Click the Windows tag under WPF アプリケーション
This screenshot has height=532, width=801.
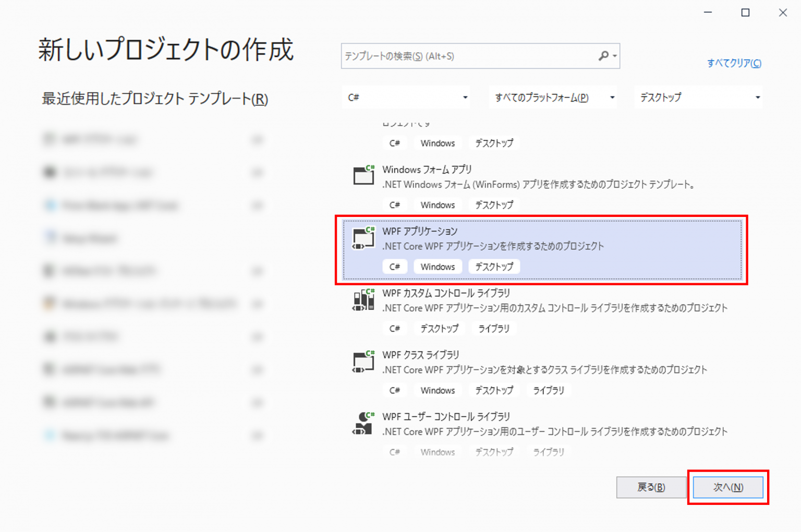438,266
